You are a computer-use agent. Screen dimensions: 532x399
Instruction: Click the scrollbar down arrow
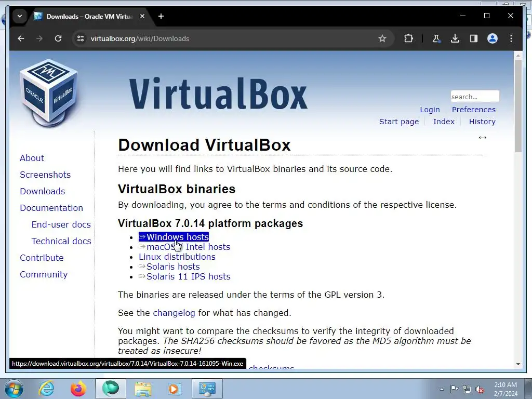[x=518, y=364]
